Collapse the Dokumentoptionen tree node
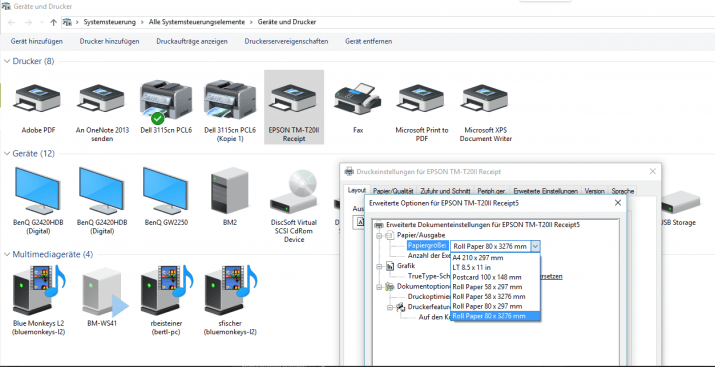This screenshot has width=715, height=367. (x=379, y=286)
